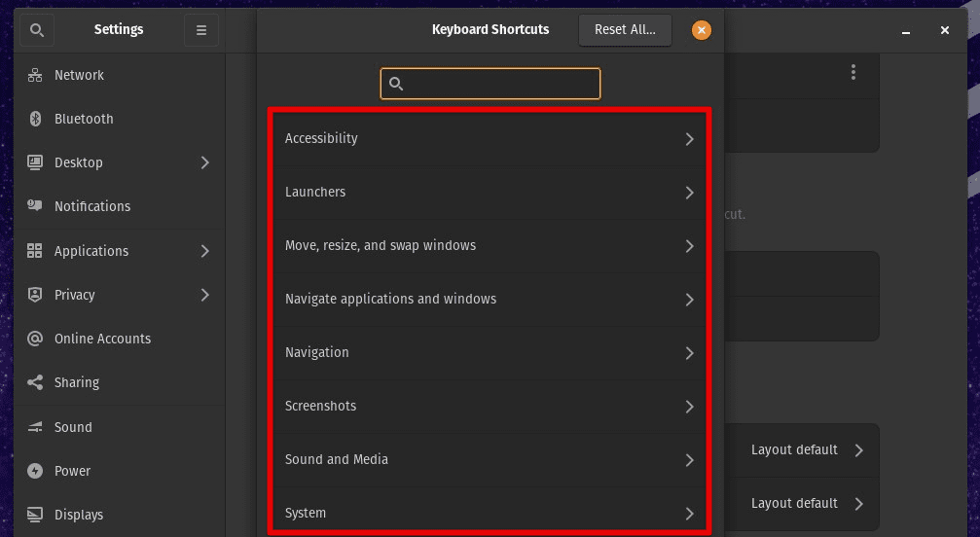Click the Applications grid icon
Screen dimensions: 980x537
pos(35,251)
